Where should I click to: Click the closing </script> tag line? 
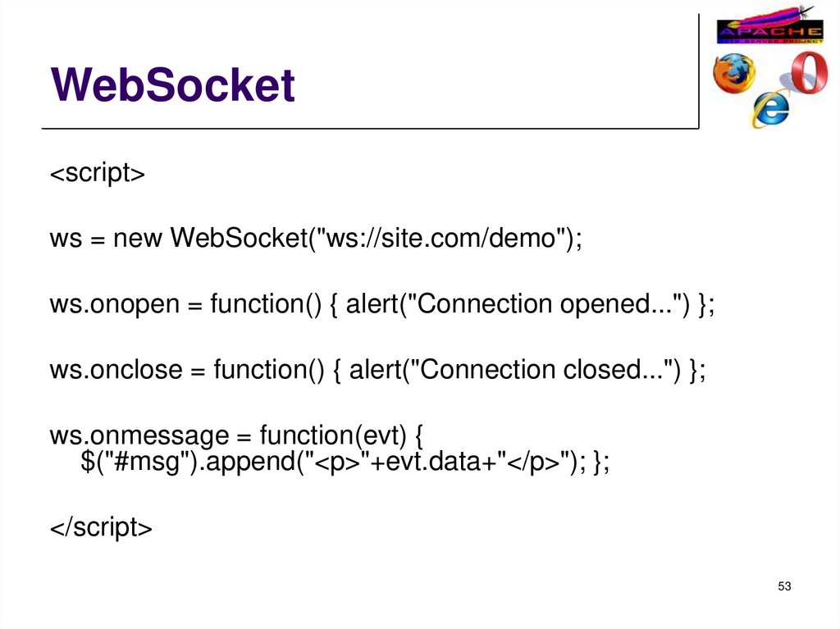(101, 529)
